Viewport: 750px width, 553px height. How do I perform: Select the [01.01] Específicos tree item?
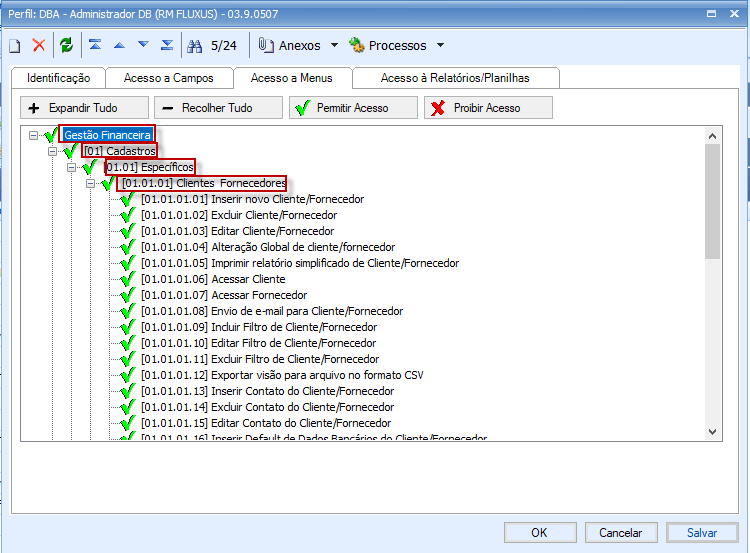149,167
